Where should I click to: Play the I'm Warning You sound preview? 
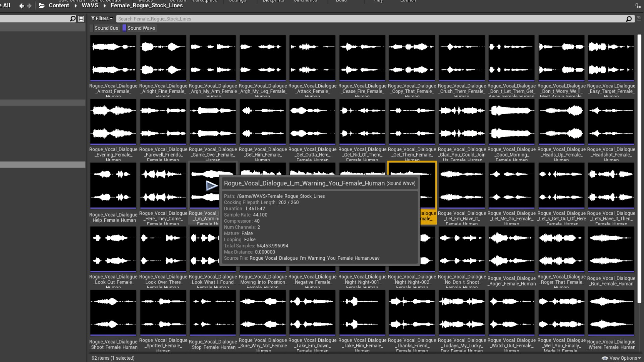[x=212, y=185]
